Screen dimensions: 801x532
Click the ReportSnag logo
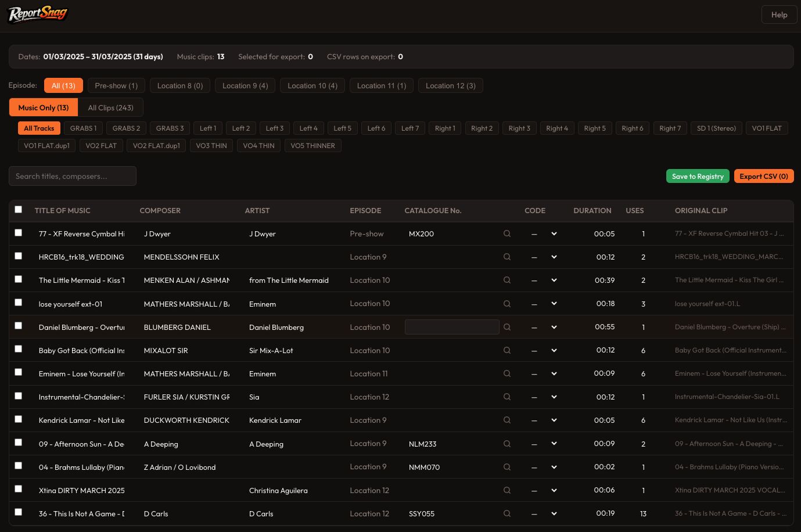38,13
